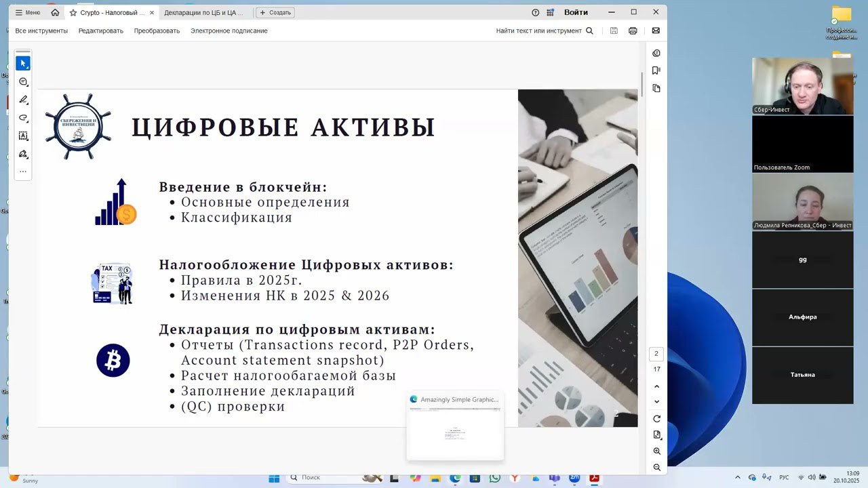This screenshot has width=868, height=488.
Task: Click the current page number field
Action: click(x=656, y=354)
